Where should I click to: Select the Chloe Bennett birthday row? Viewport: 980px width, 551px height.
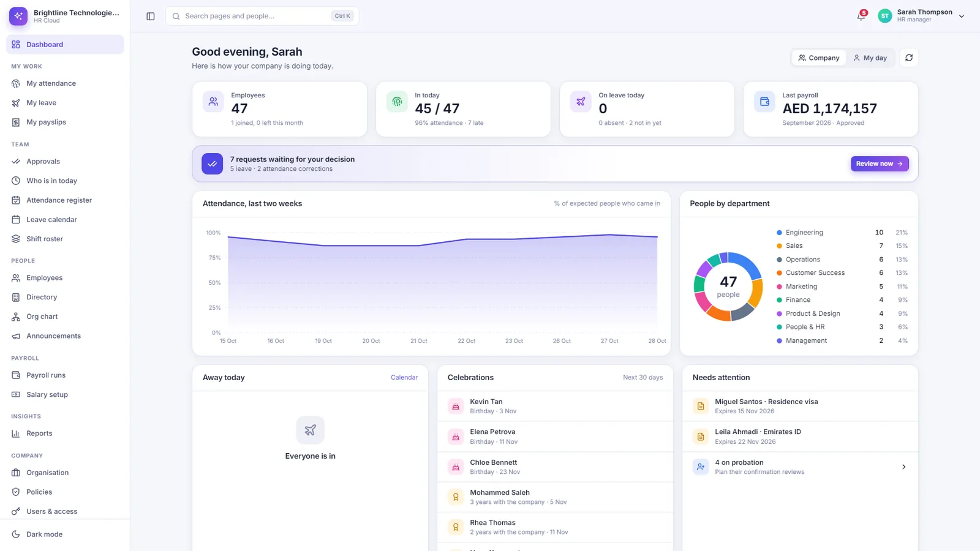click(555, 467)
